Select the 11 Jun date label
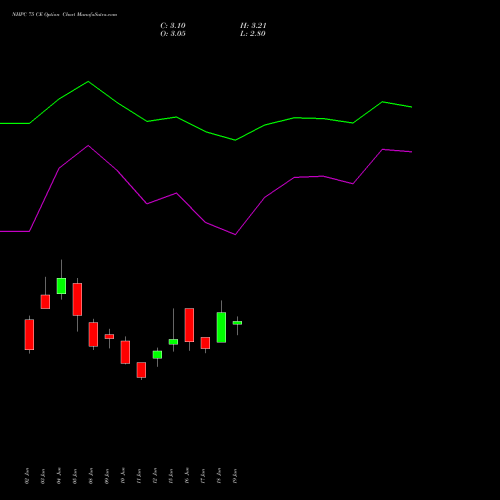500x500 pixels. (139, 476)
